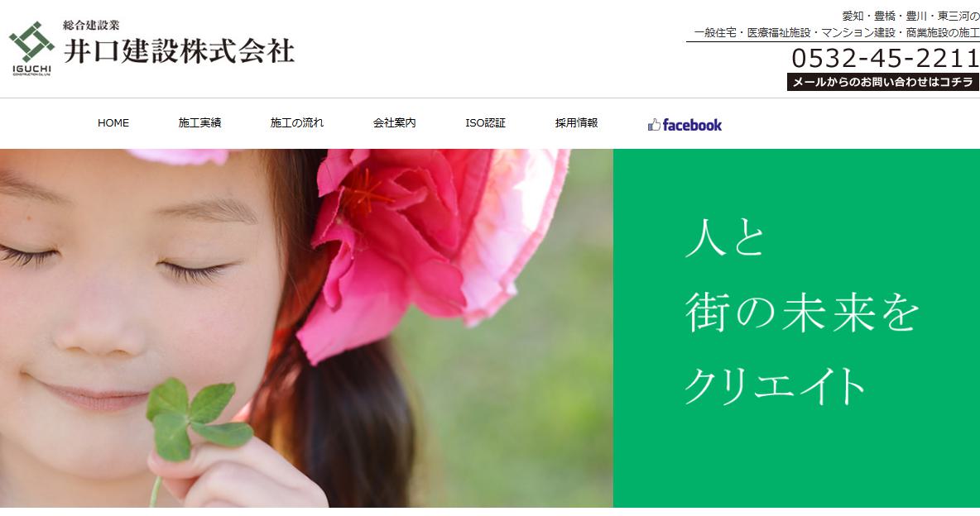980x516 pixels.
Task: Click the green slogan banner panel
Action: coord(796,328)
